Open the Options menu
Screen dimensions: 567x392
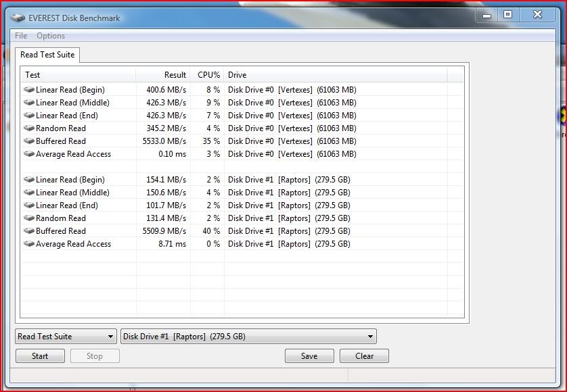pos(51,36)
